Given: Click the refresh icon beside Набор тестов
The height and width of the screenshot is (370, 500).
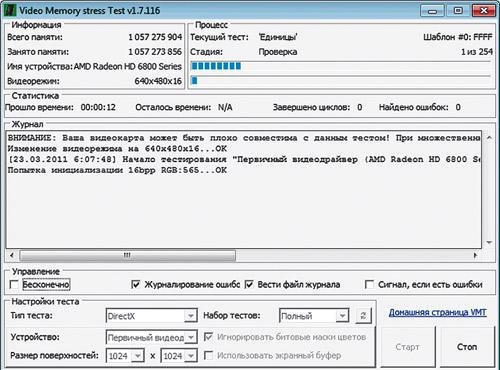Looking at the screenshot, I should click(363, 316).
